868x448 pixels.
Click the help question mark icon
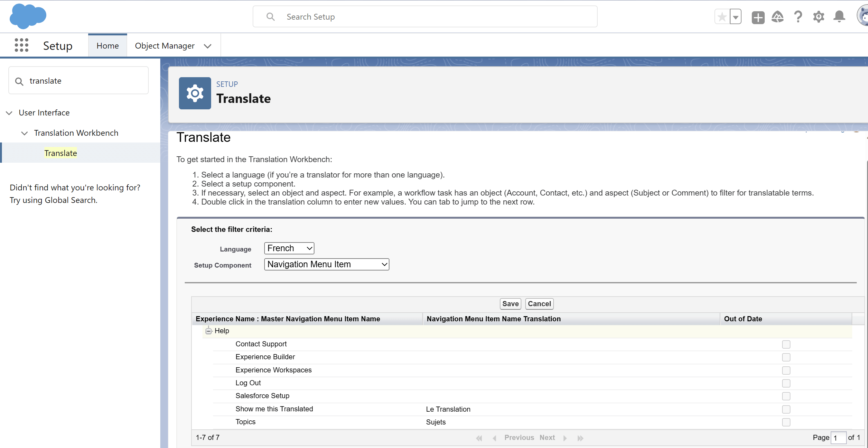point(798,16)
